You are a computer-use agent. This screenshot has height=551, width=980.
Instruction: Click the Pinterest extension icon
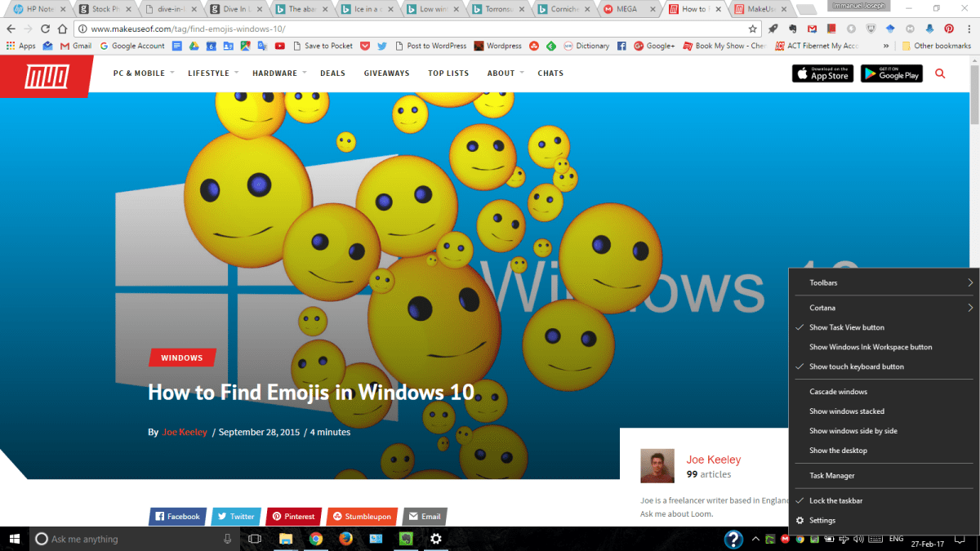pyautogui.click(x=949, y=27)
